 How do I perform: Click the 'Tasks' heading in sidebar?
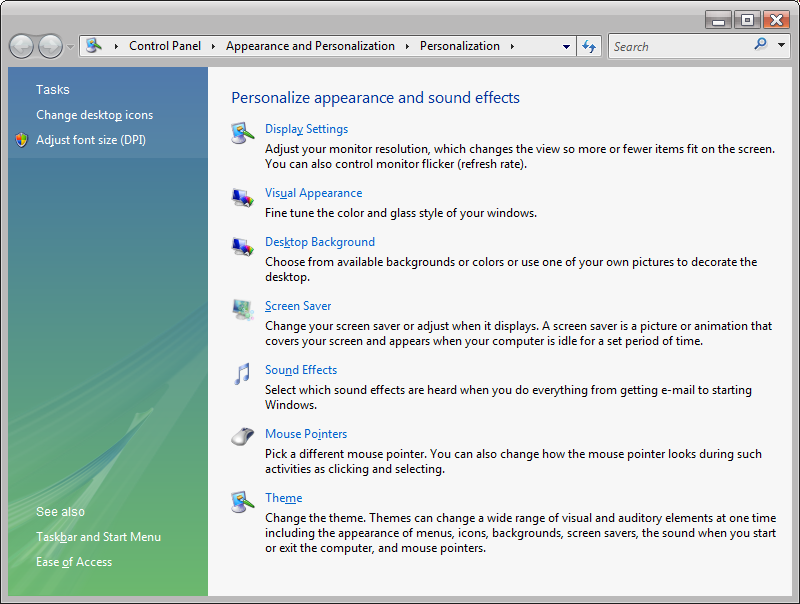click(x=53, y=89)
